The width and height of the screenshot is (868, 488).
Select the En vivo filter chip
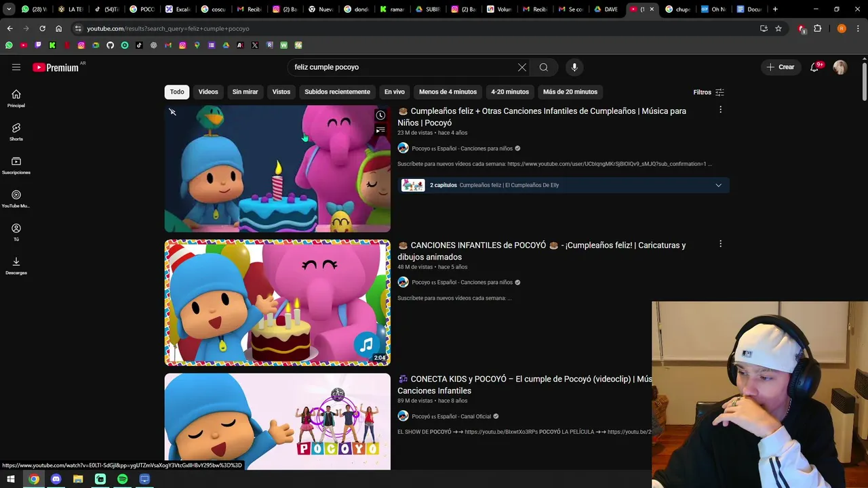(x=395, y=92)
